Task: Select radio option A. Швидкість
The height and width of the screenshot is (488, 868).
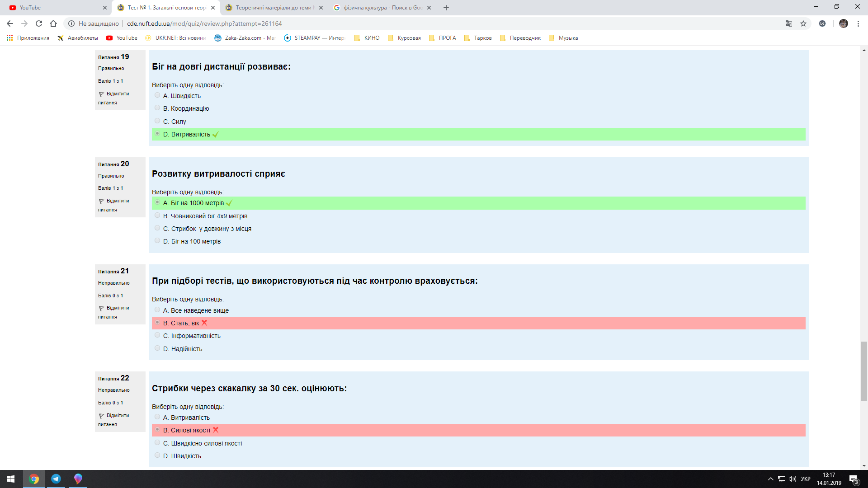Action: tap(157, 95)
